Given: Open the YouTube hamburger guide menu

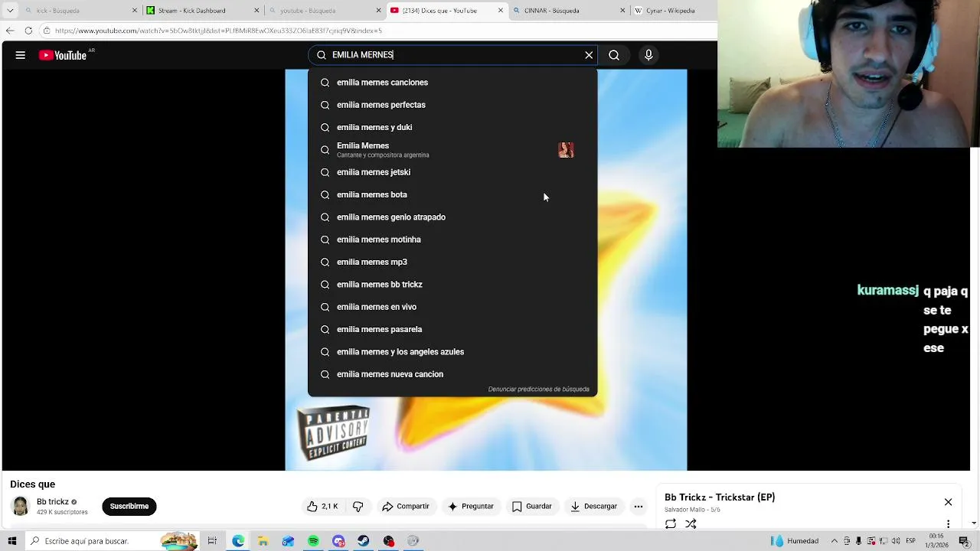Looking at the screenshot, I should [21, 55].
